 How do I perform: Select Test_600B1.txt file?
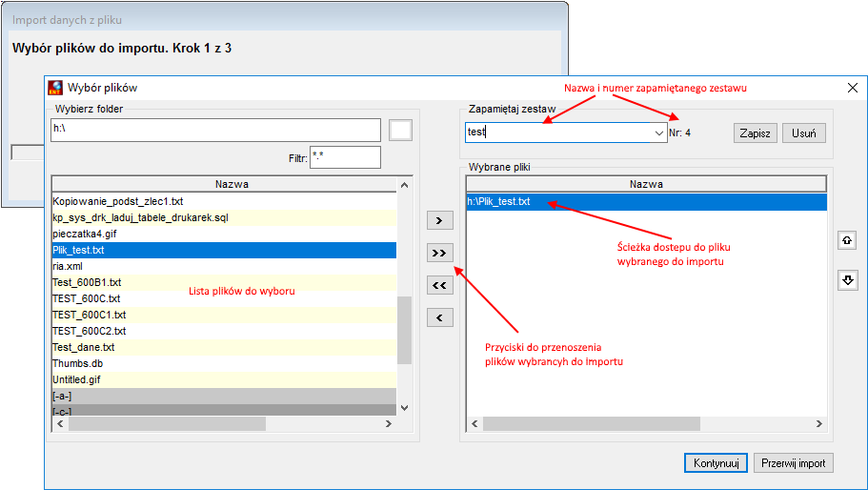click(224, 282)
